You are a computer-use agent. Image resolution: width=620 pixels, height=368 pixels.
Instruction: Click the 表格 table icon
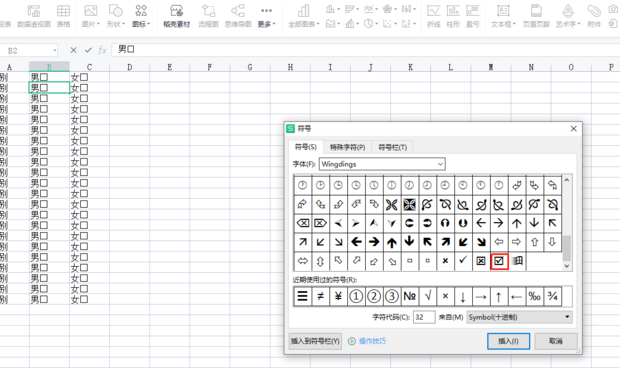(x=63, y=16)
